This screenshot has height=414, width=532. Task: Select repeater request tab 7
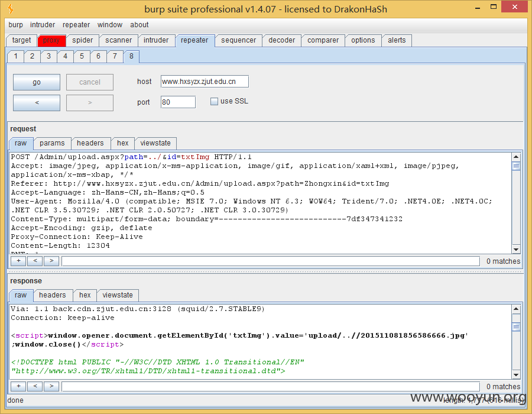click(x=115, y=56)
